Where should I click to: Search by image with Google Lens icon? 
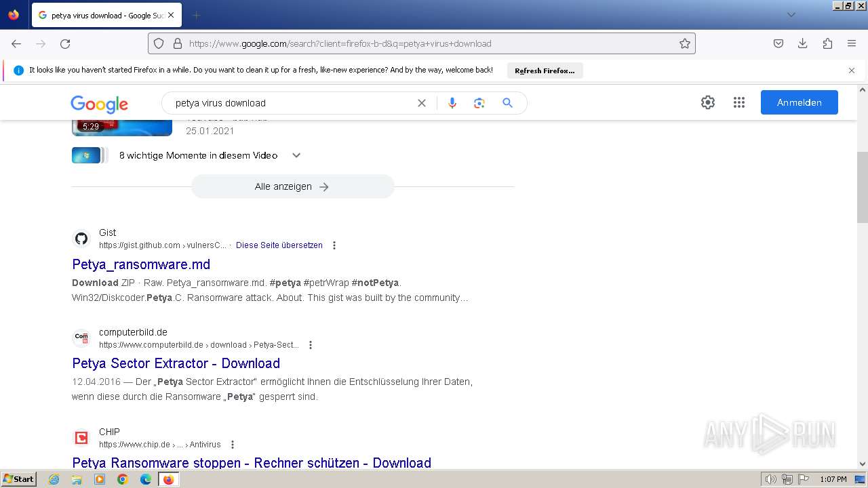coord(479,103)
